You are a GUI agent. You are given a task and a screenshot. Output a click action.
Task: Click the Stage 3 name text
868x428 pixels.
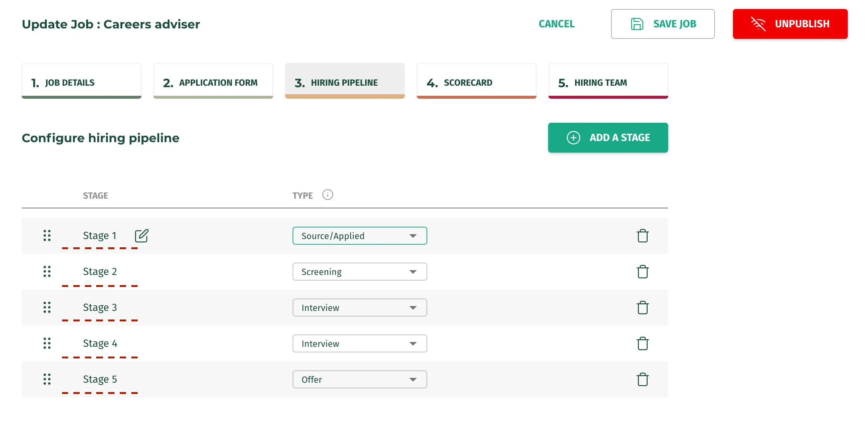pyautogui.click(x=100, y=308)
